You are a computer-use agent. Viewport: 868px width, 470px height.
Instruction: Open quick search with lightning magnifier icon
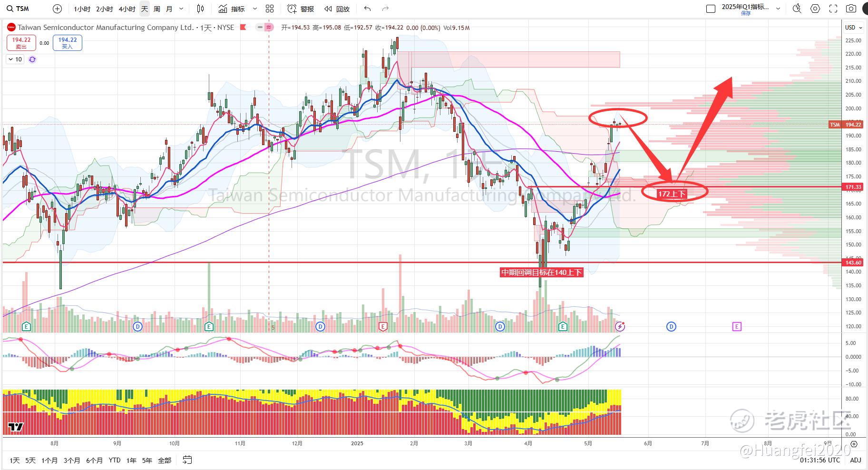(797, 9)
